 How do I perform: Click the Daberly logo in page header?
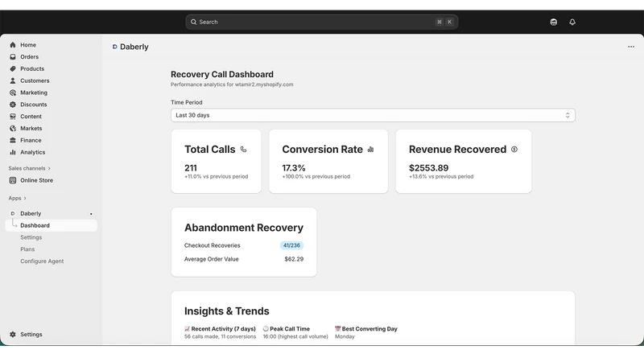coord(114,47)
